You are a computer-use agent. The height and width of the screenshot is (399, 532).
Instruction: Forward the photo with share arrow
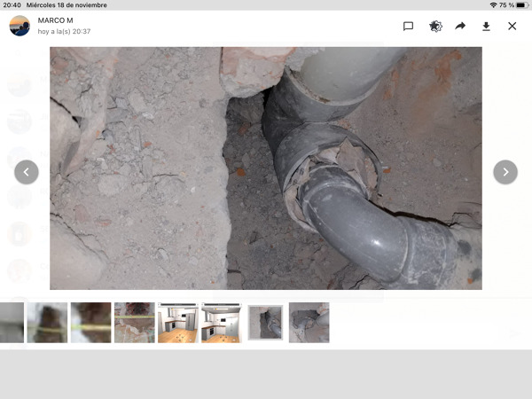click(460, 27)
